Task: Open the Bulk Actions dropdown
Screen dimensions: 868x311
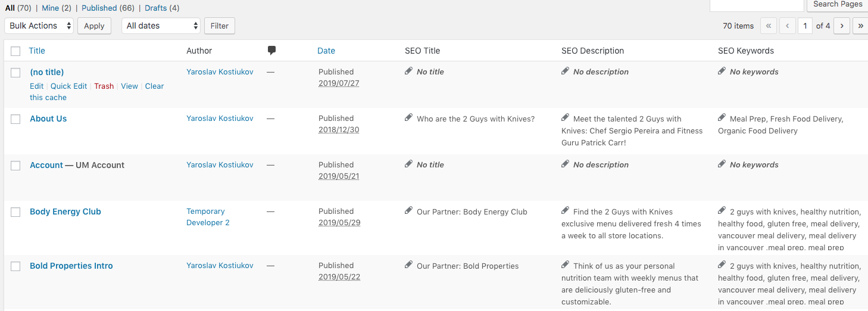Action: tap(39, 26)
